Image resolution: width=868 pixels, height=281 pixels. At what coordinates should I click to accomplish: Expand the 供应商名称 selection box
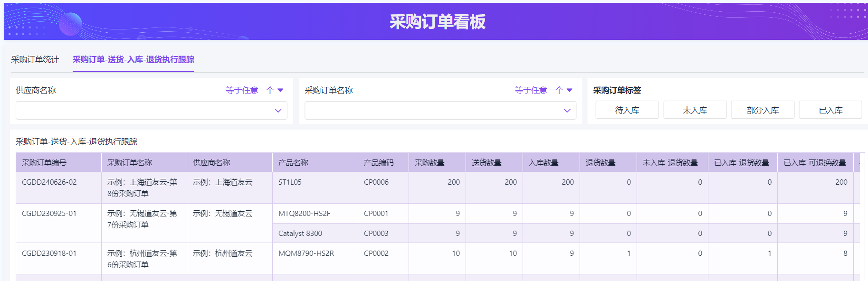[152, 111]
